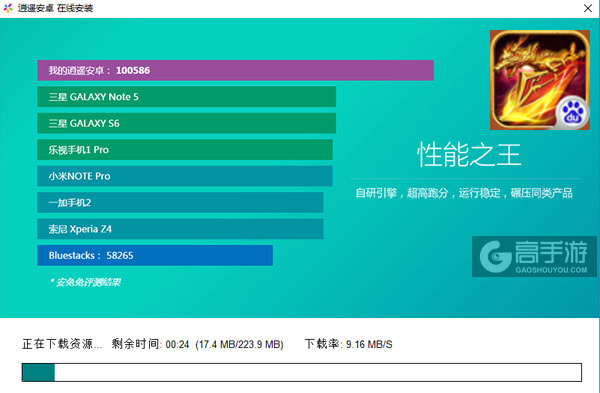Select the purple 100586 score bar
This screenshot has width=600, height=393.
tap(235, 70)
